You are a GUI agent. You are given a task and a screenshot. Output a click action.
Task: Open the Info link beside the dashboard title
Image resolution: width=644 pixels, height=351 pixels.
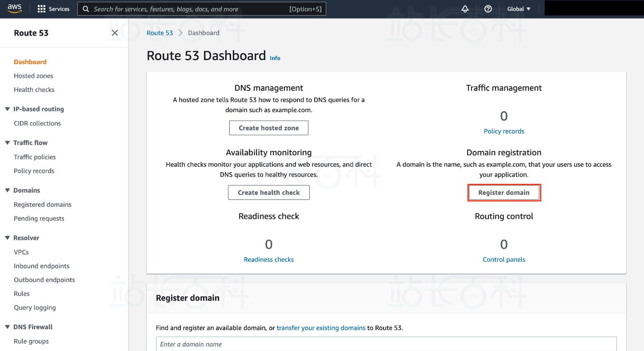(275, 58)
